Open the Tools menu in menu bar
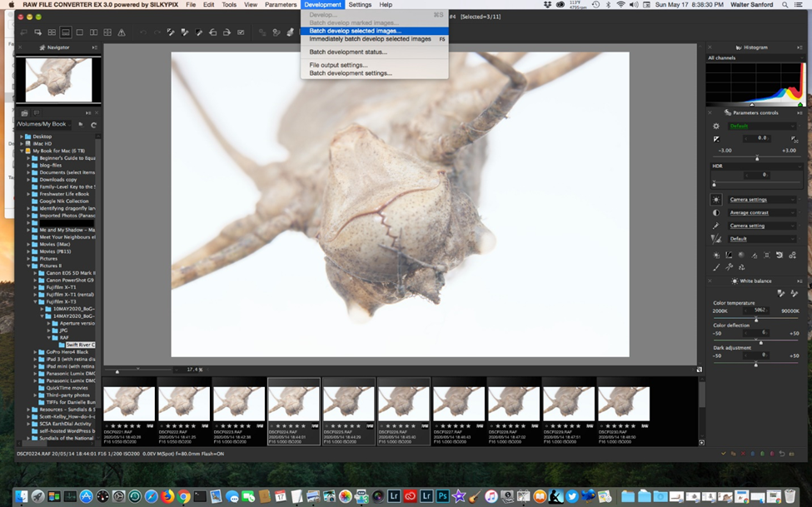The image size is (812, 507). click(229, 5)
